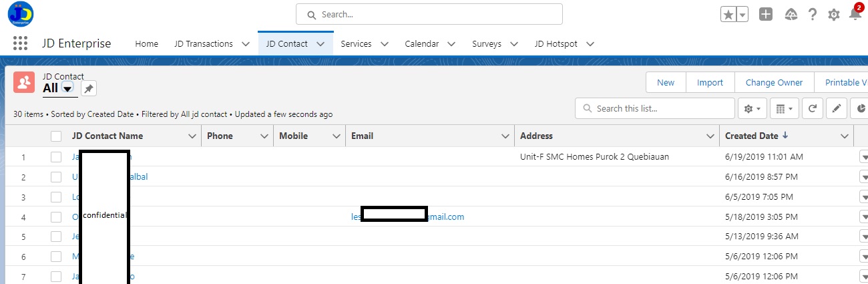This screenshot has width=868, height=284.
Task: Click the pencil to edit list inline
Action: point(836,108)
